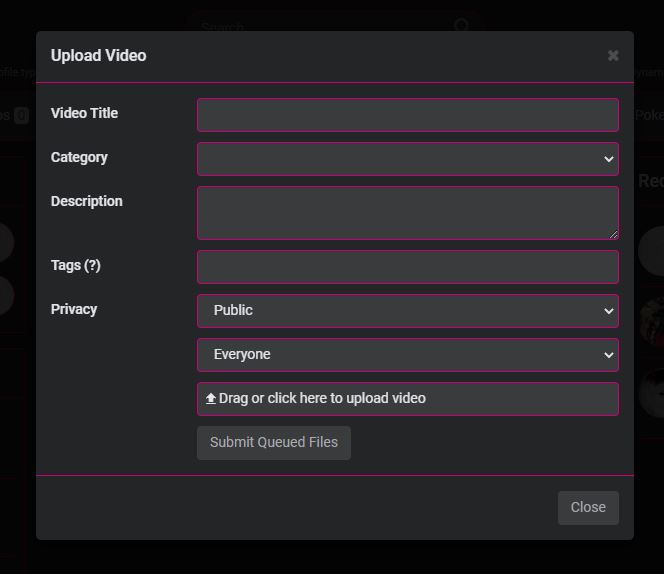Click the search magnifier icon behind the dialog
The image size is (664, 574).
462,26
